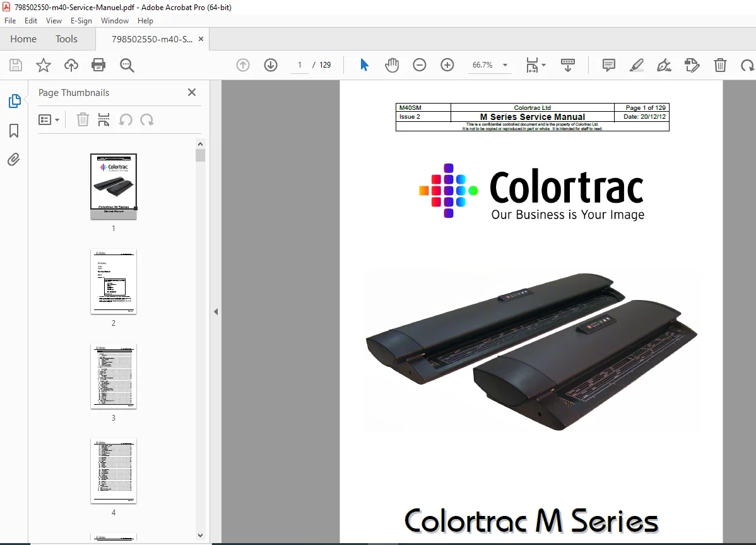Go to next page arrow
The image size is (756, 545).
pos(271,65)
